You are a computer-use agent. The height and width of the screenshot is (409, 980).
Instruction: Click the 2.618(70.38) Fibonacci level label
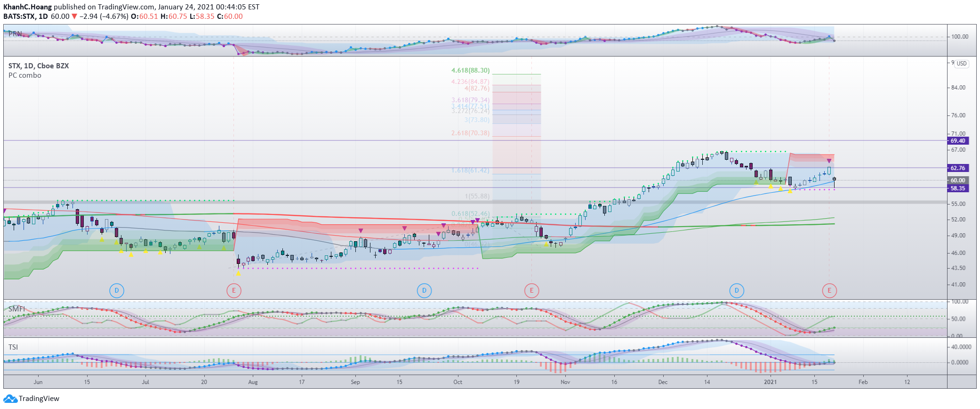tap(470, 133)
